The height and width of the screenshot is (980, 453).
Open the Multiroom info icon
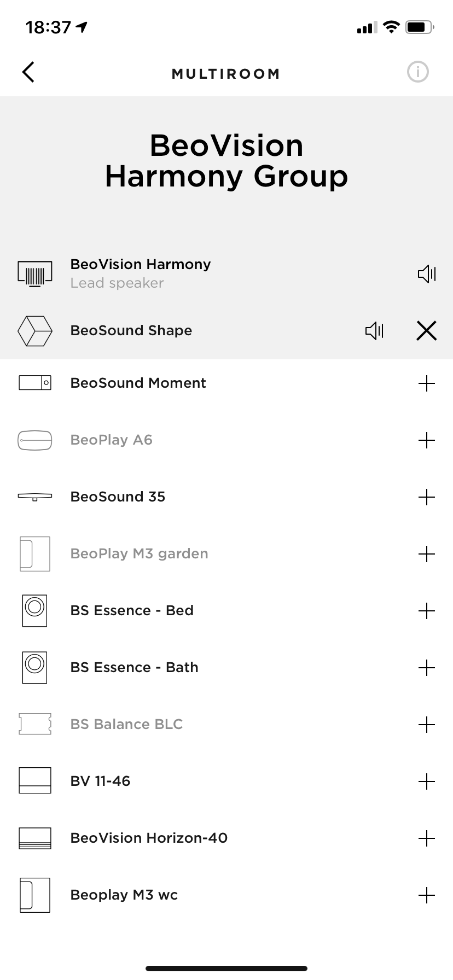(417, 72)
